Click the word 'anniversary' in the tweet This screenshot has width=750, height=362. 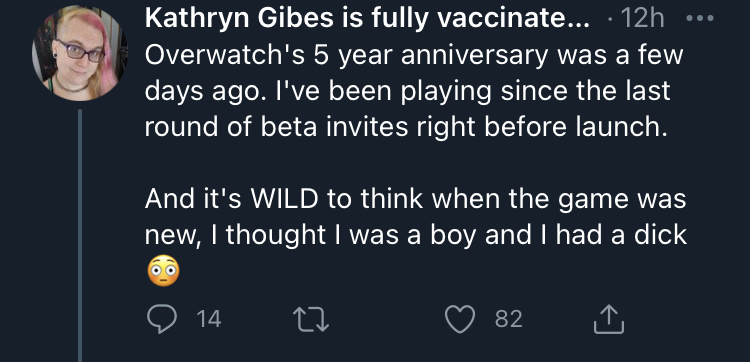[x=473, y=55]
